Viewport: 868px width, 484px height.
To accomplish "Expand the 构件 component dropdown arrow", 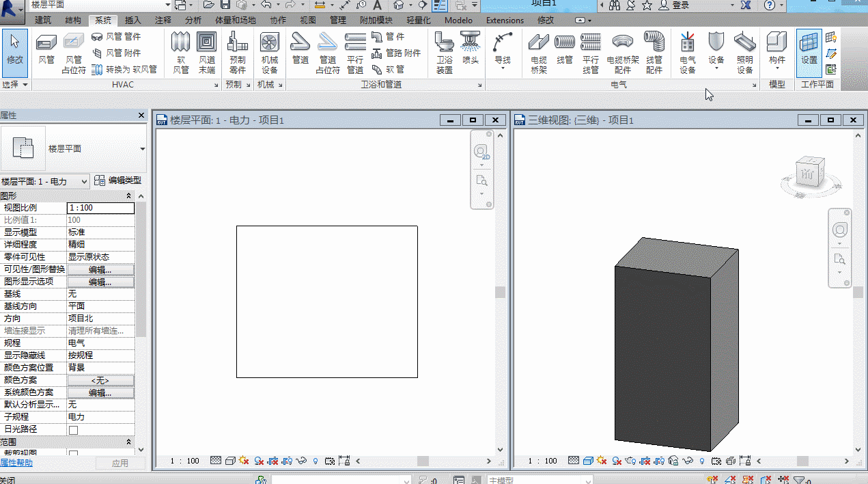I will (777, 68).
